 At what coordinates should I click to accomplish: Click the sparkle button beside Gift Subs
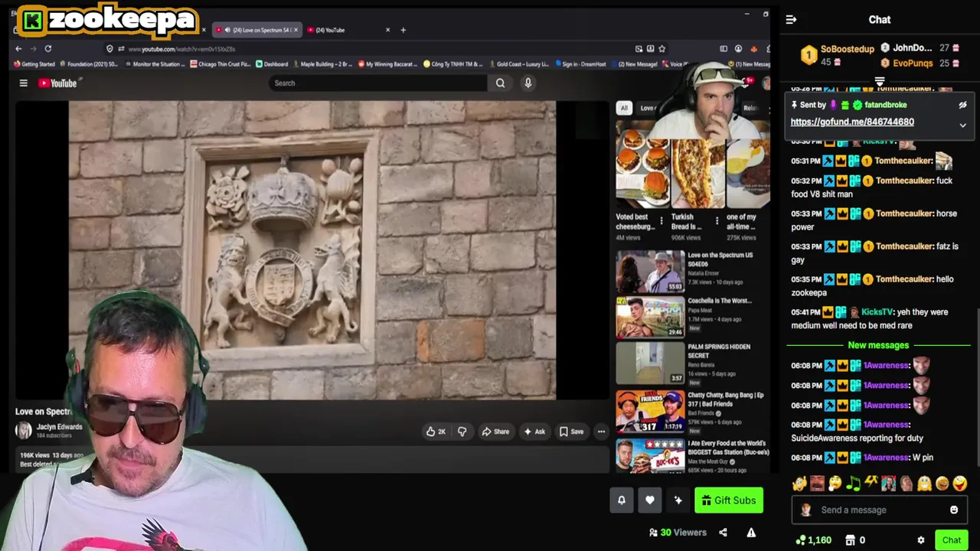click(678, 500)
